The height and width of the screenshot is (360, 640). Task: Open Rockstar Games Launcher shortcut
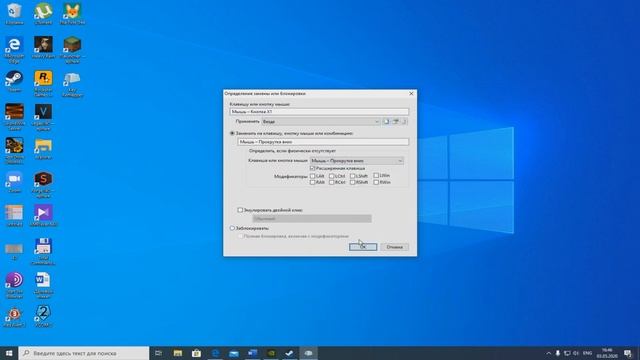43,84
